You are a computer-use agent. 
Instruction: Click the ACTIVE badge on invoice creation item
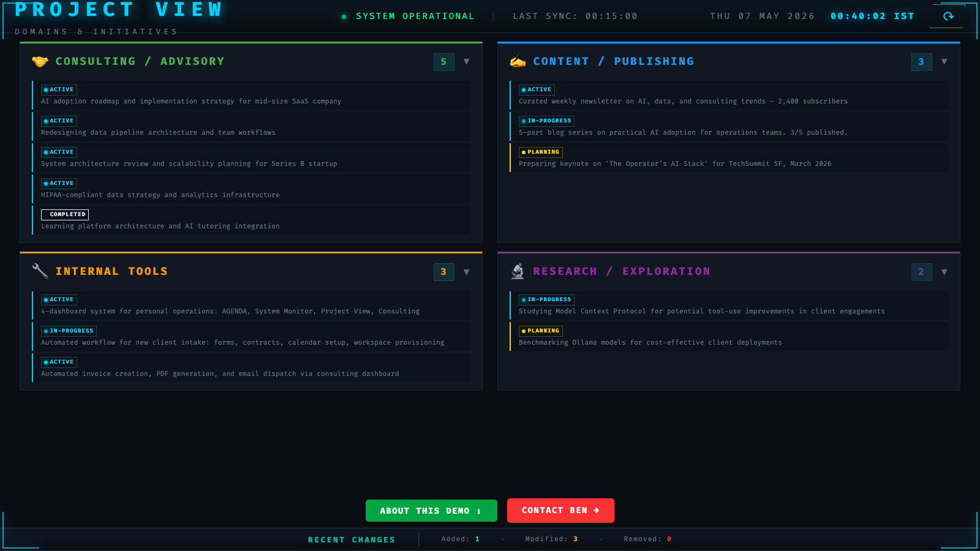59,362
